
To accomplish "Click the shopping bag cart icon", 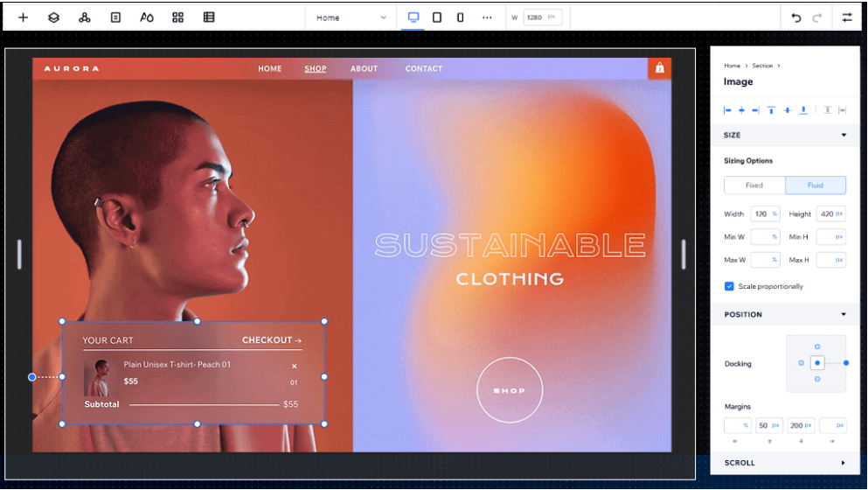I will click(x=659, y=68).
